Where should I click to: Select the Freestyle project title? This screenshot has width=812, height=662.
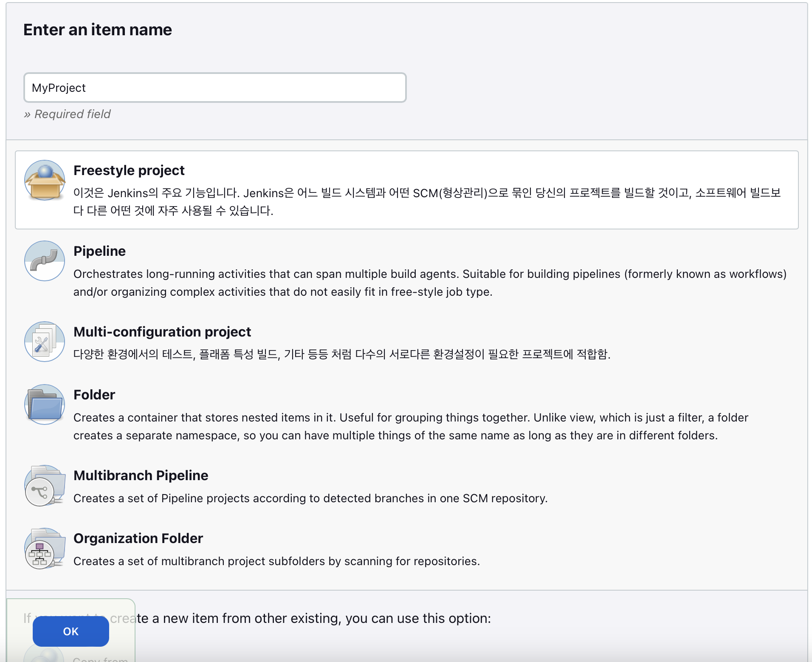(129, 170)
